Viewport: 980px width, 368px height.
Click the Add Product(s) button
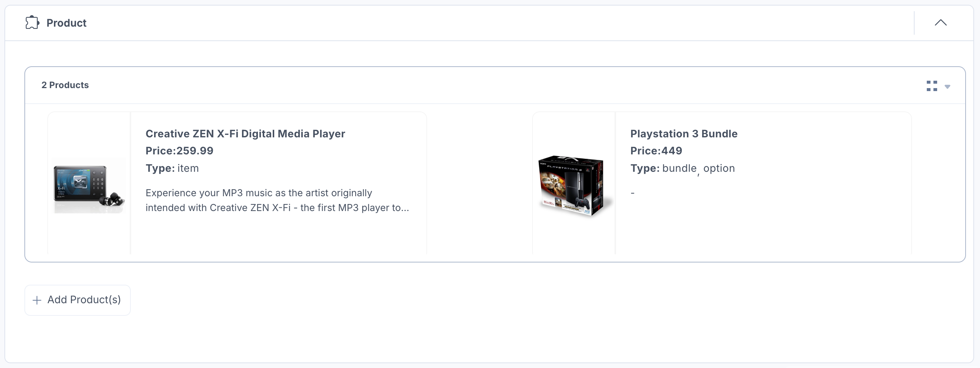(x=78, y=300)
